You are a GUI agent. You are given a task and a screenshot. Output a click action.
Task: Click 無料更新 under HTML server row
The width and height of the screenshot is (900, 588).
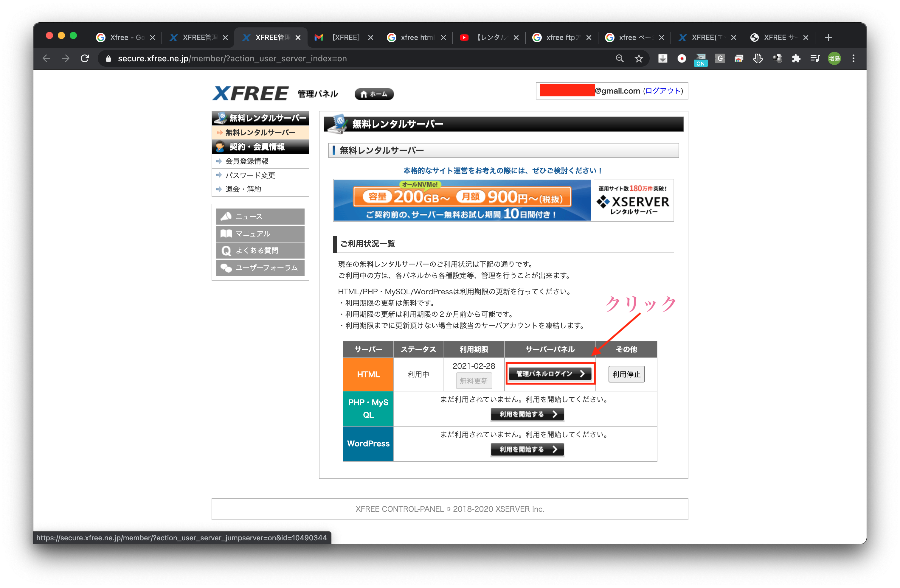(x=474, y=381)
